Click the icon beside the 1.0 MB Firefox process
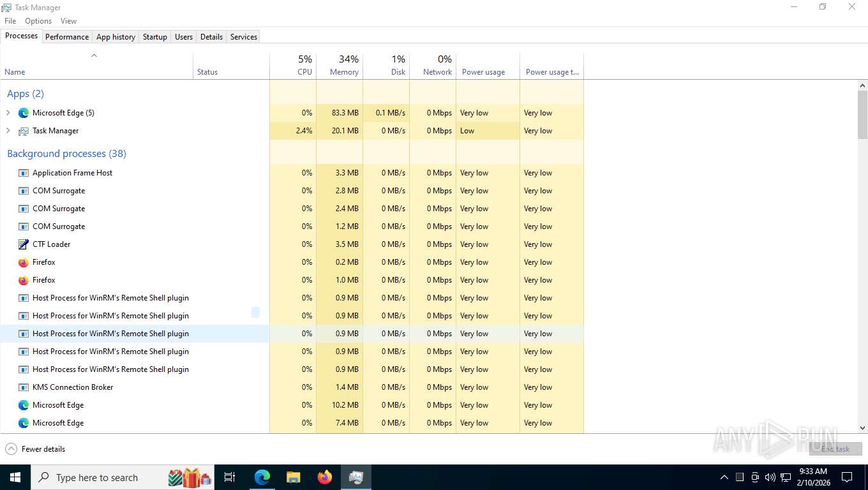Image resolution: width=868 pixels, height=490 pixels. click(24, 280)
